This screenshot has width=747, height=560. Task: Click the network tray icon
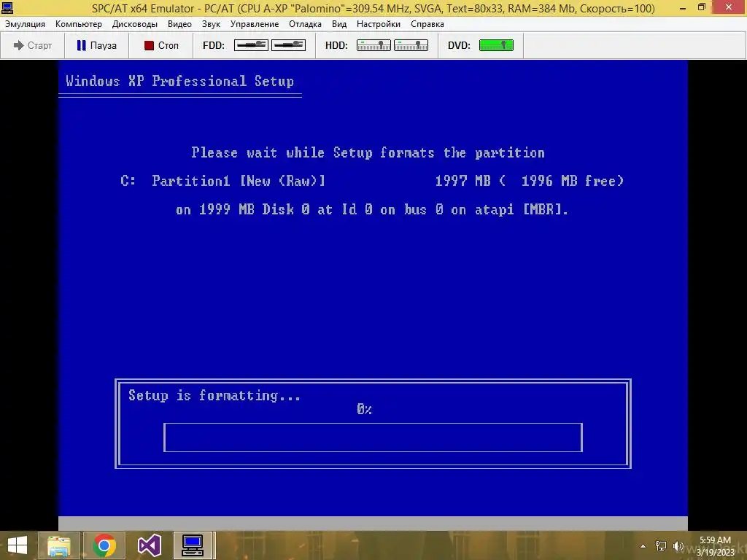(x=661, y=546)
